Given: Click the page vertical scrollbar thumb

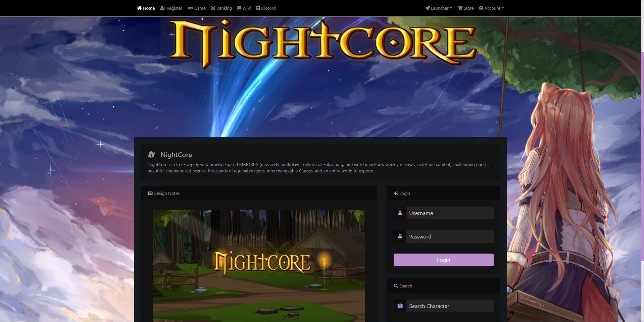Looking at the screenshot, I should 642,156.
